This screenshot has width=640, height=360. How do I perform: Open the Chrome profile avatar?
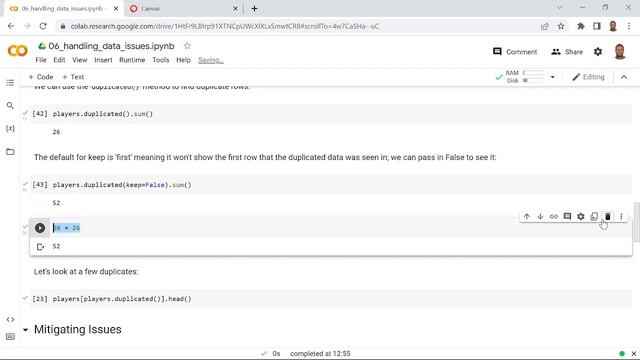[613, 26]
